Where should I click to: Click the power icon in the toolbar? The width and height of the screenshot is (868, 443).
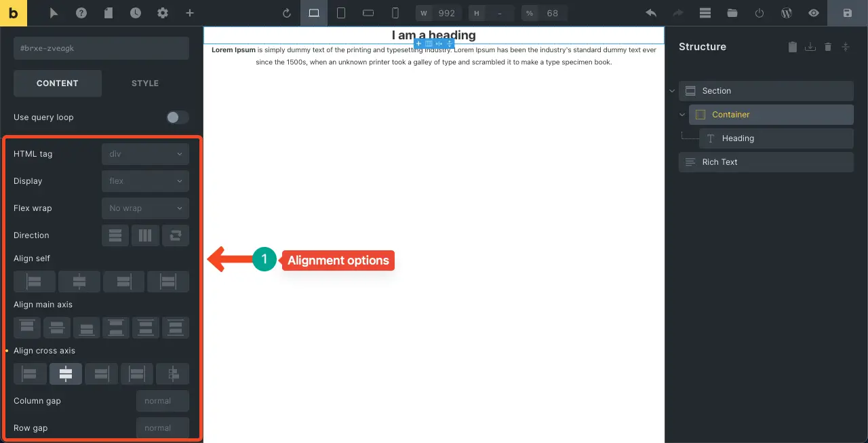tap(759, 13)
